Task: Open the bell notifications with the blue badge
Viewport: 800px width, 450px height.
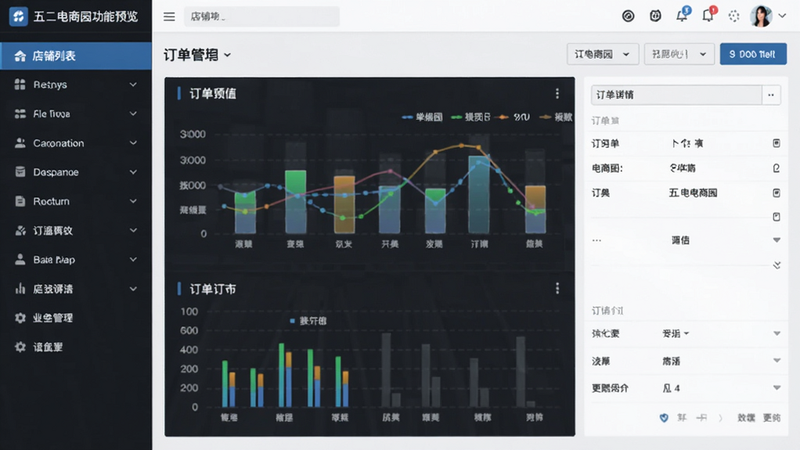Action: (x=682, y=15)
